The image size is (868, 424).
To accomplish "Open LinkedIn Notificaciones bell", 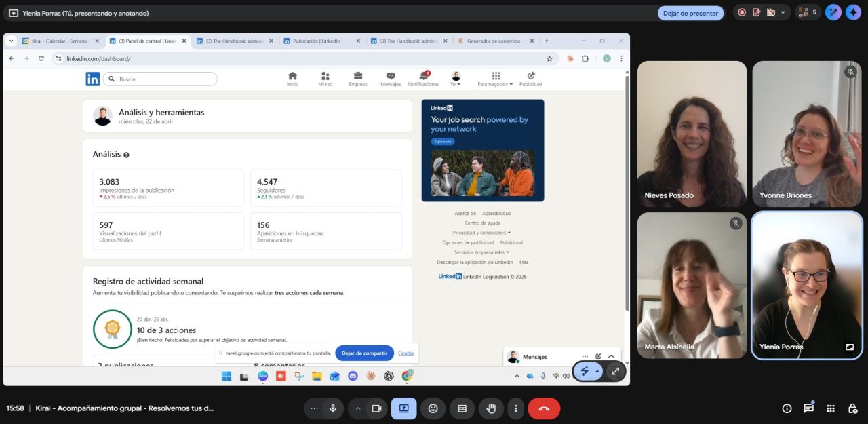I will (x=423, y=79).
